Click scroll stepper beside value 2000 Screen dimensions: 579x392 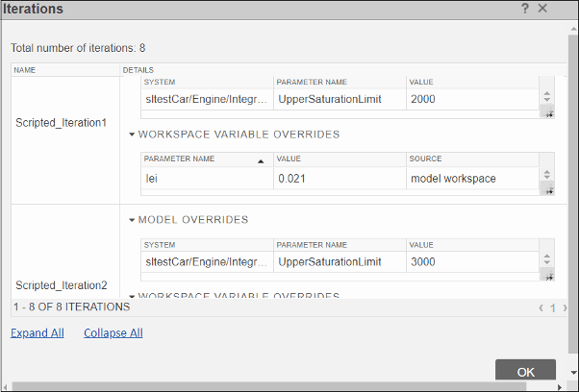pos(547,97)
